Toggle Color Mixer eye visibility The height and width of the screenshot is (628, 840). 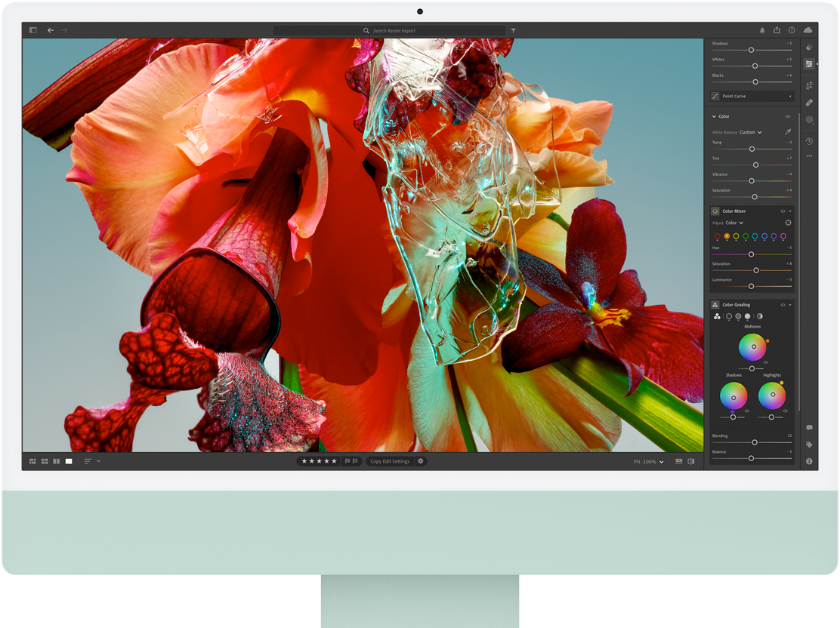click(783, 211)
